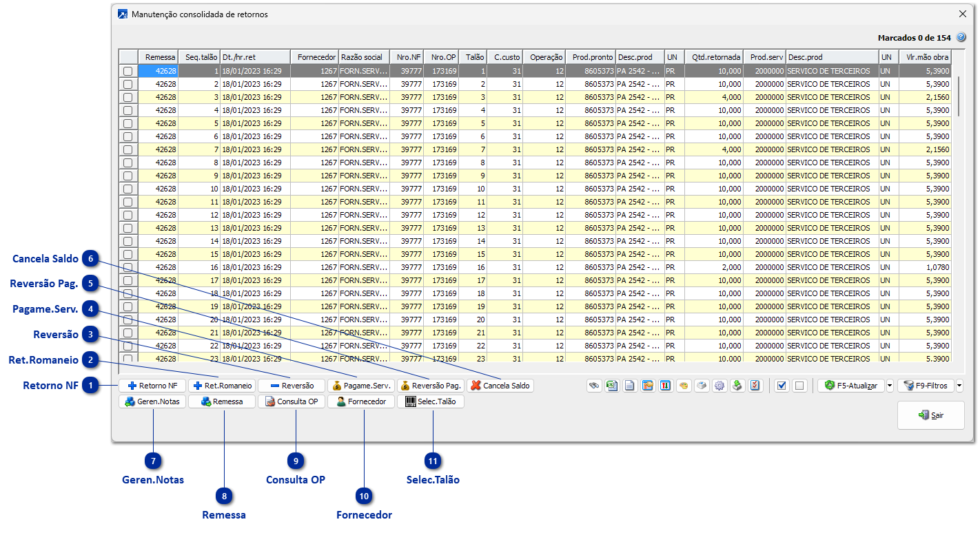
Task: Click the green download arrow icon
Action: (737, 386)
